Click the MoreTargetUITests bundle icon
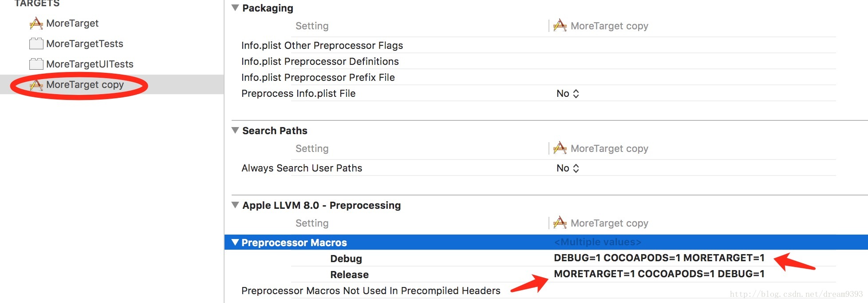The width and height of the screenshot is (868, 303). [x=36, y=64]
